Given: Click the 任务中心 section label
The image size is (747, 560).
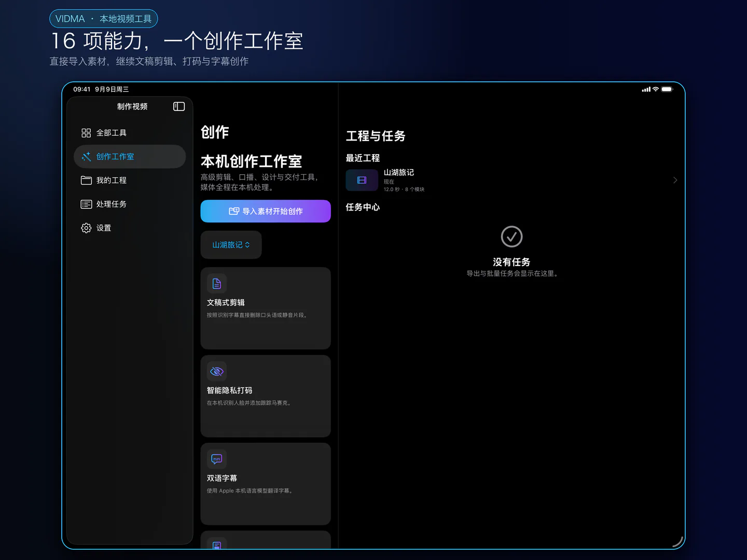Looking at the screenshot, I should (x=363, y=207).
